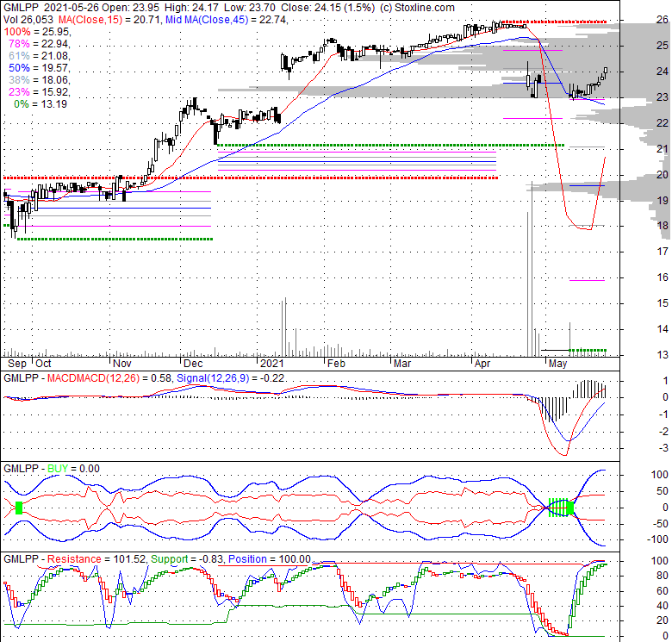Click the 26 price axis label
The width and height of the screenshot is (672, 642).
click(663, 19)
